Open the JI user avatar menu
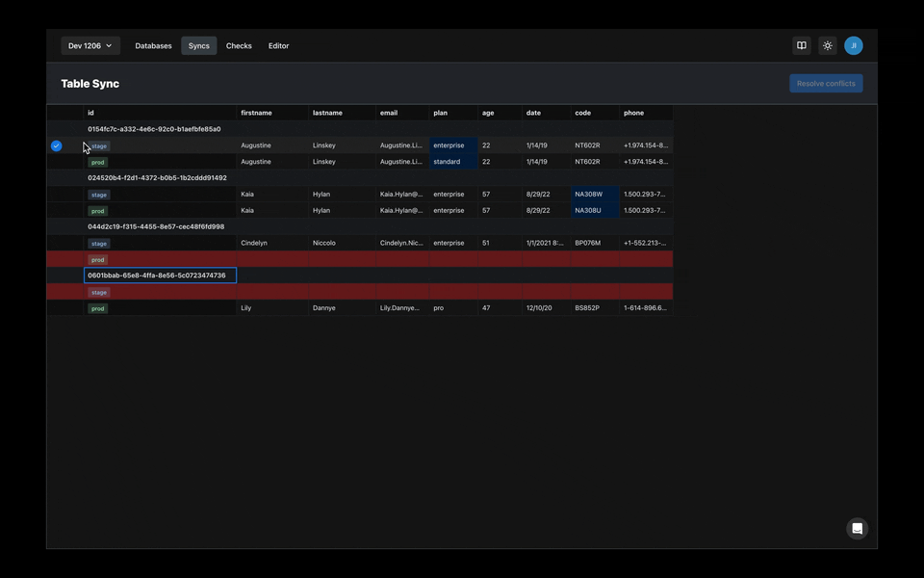This screenshot has height=578, width=924. pos(854,45)
